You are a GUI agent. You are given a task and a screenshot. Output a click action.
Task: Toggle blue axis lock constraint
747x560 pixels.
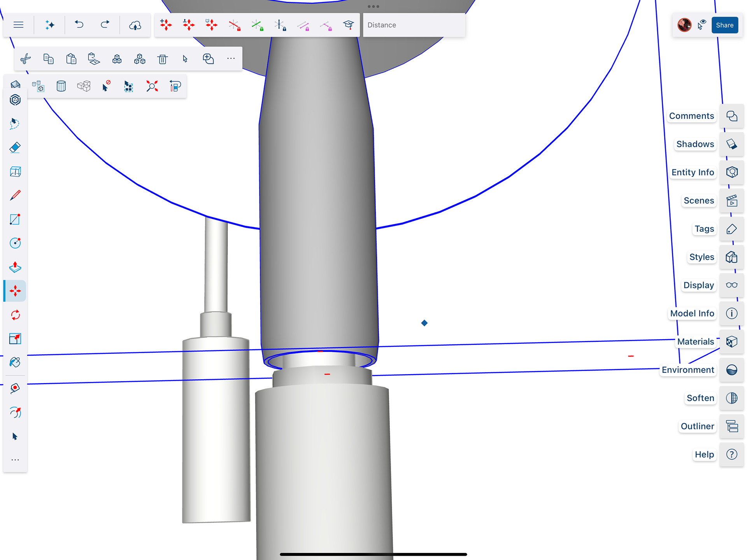(280, 25)
